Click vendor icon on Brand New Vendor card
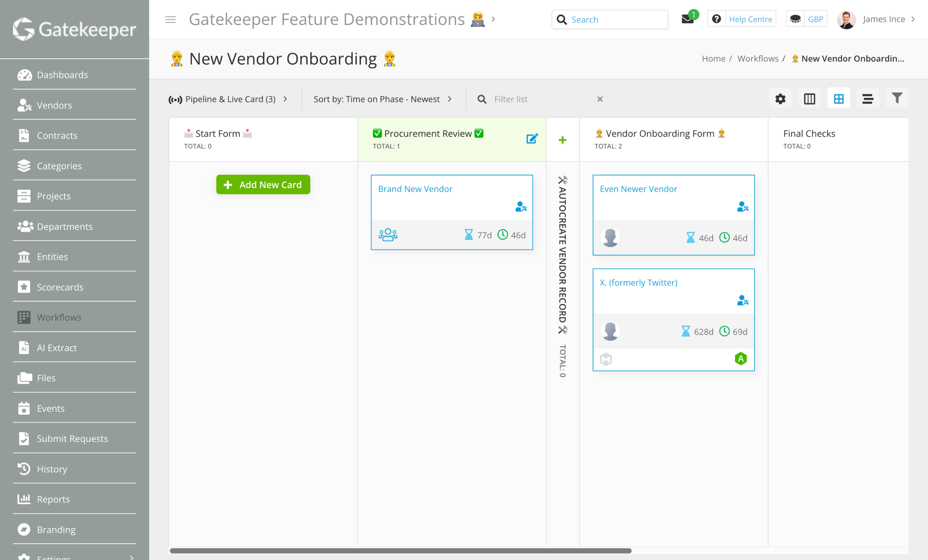The image size is (928, 560). coord(521,207)
